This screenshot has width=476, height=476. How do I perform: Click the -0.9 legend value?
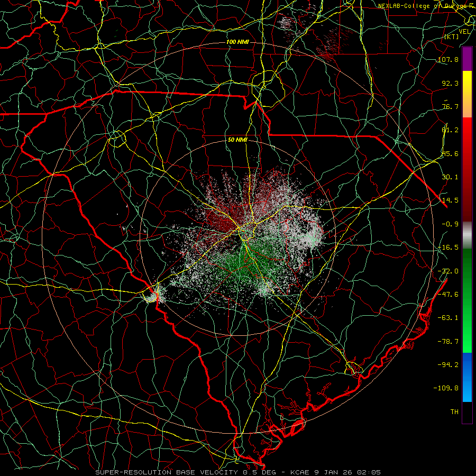[450, 224]
